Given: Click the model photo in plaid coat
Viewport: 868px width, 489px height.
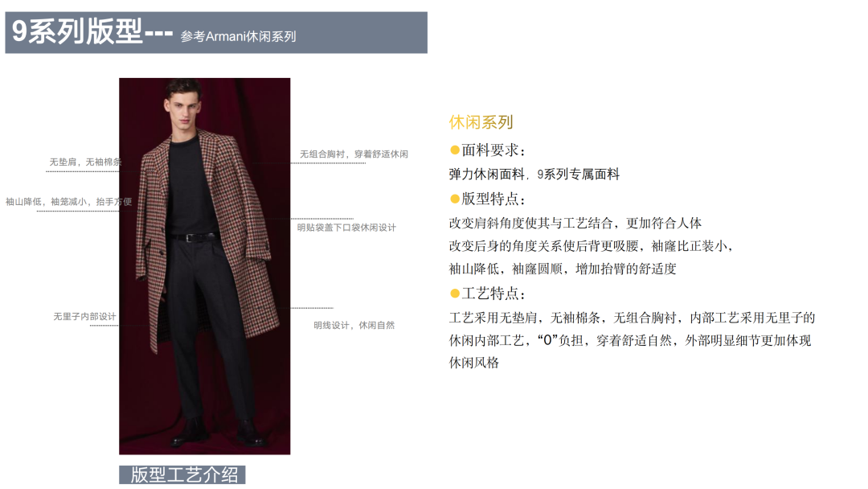Looking at the screenshot, I should [x=204, y=266].
